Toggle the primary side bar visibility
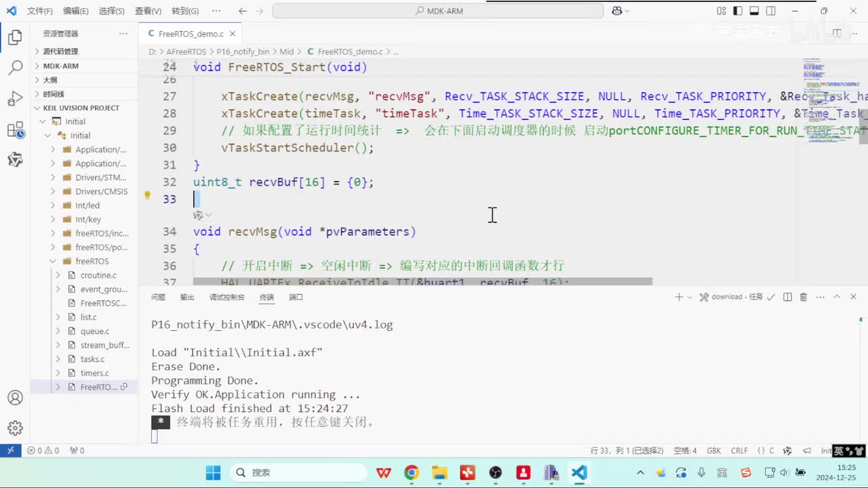This screenshot has width=868, height=488. pyautogui.click(x=737, y=11)
